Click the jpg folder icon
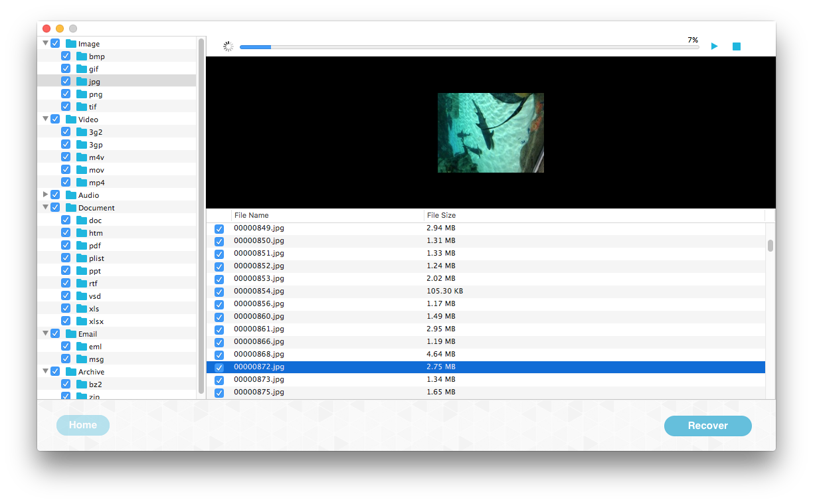This screenshot has height=504, width=813. [82, 82]
